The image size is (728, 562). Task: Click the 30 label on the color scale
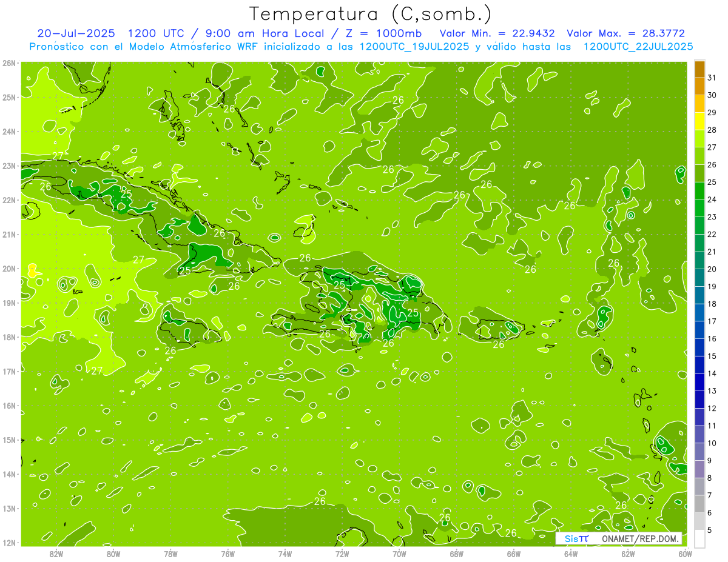pyautogui.click(x=712, y=95)
